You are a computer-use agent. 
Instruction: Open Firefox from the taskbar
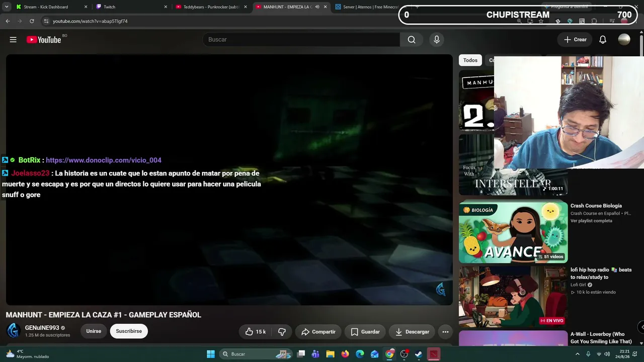pyautogui.click(x=345, y=354)
